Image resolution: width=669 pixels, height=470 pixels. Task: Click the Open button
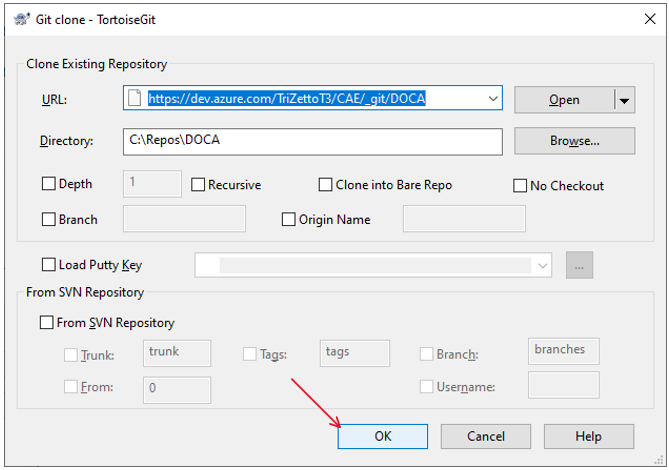[564, 99]
